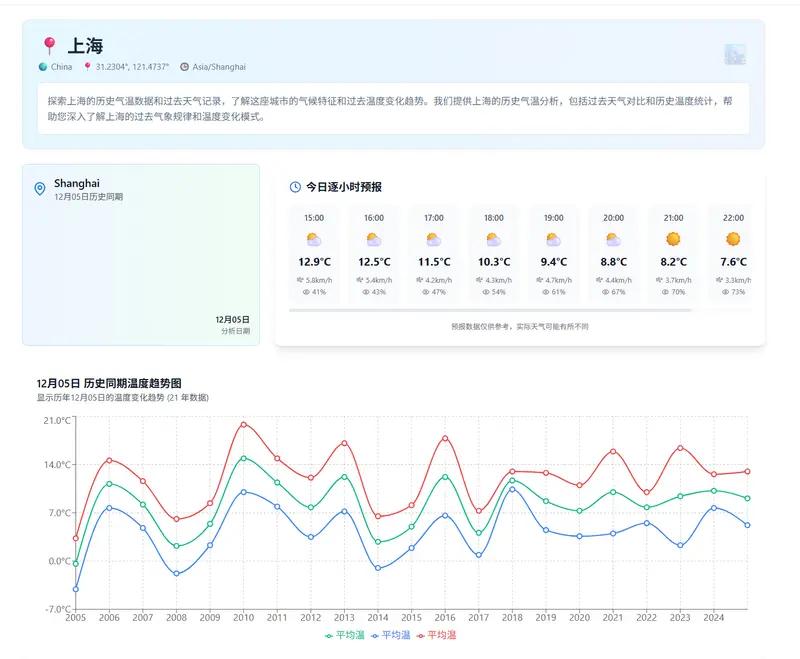Click the blue pin icon in the Shanghai card
The height and width of the screenshot is (659, 800).
tap(39, 187)
